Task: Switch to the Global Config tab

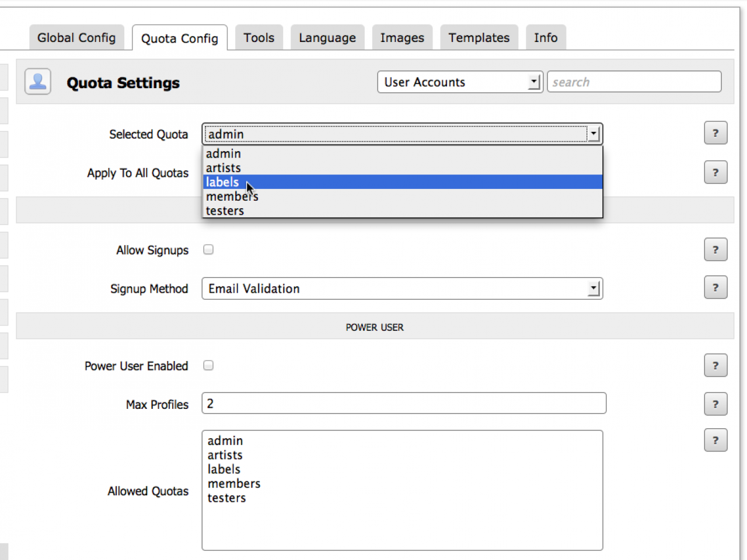Action: tap(76, 38)
